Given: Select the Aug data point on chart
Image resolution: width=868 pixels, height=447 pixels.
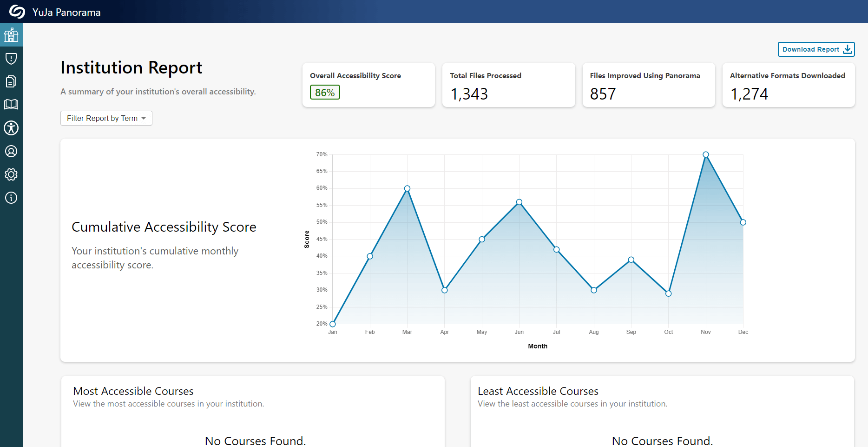Looking at the screenshot, I should tap(594, 290).
